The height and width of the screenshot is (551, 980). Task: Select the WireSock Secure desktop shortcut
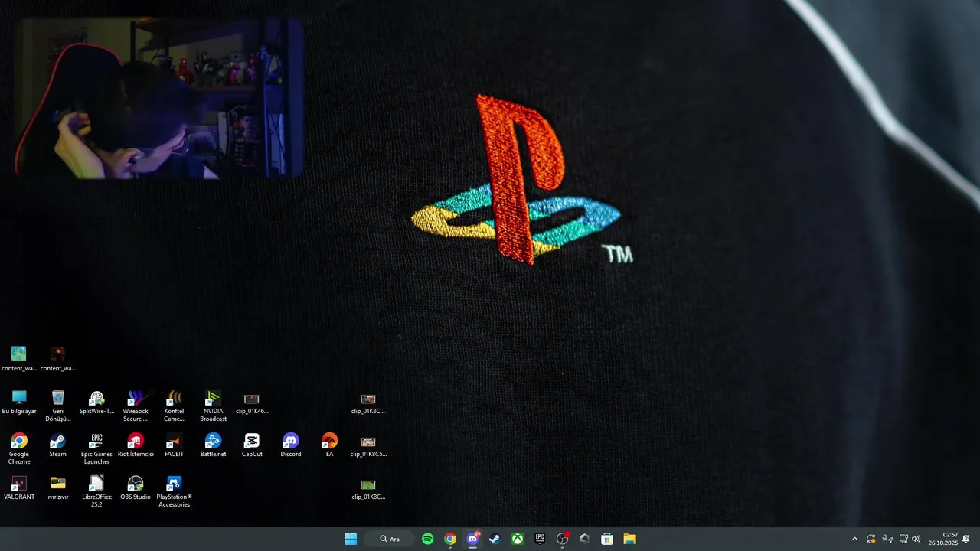tap(136, 406)
